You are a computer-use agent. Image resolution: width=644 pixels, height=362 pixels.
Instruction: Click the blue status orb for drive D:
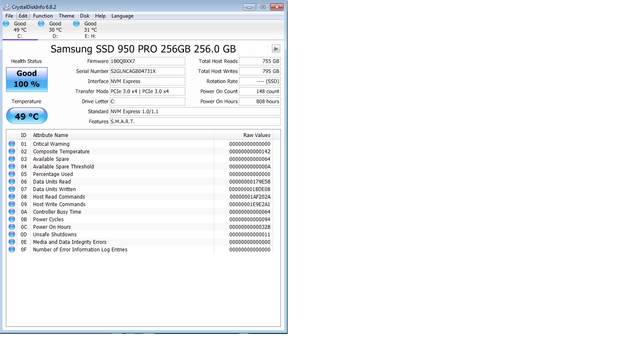(x=41, y=24)
